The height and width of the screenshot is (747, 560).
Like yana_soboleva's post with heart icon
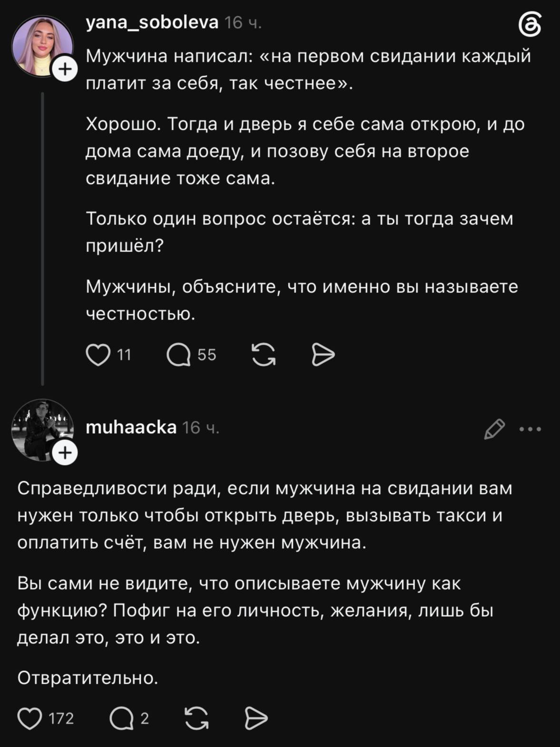pyautogui.click(x=97, y=355)
